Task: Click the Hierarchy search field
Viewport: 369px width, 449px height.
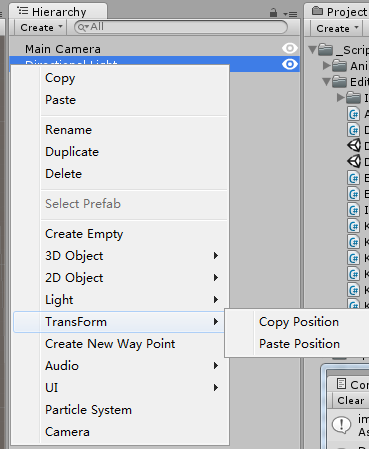Action: pyautogui.click(x=181, y=27)
